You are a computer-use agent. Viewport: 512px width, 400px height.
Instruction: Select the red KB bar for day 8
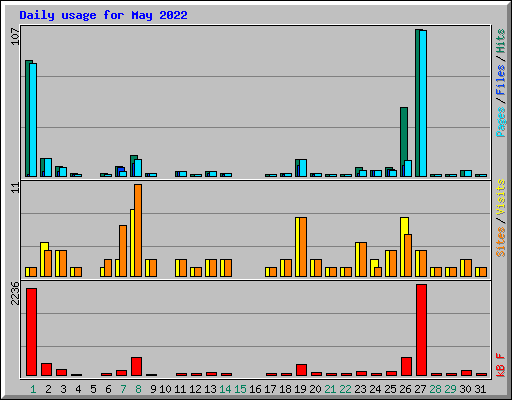click(136, 367)
